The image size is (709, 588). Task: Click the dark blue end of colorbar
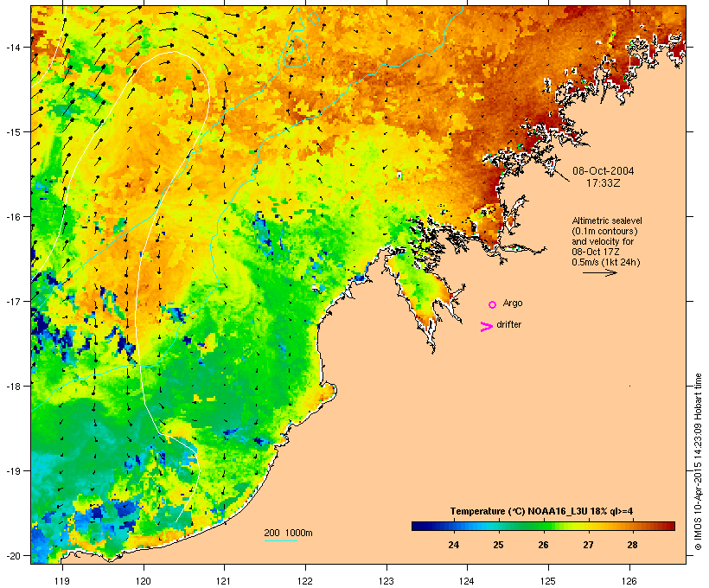coord(418,526)
